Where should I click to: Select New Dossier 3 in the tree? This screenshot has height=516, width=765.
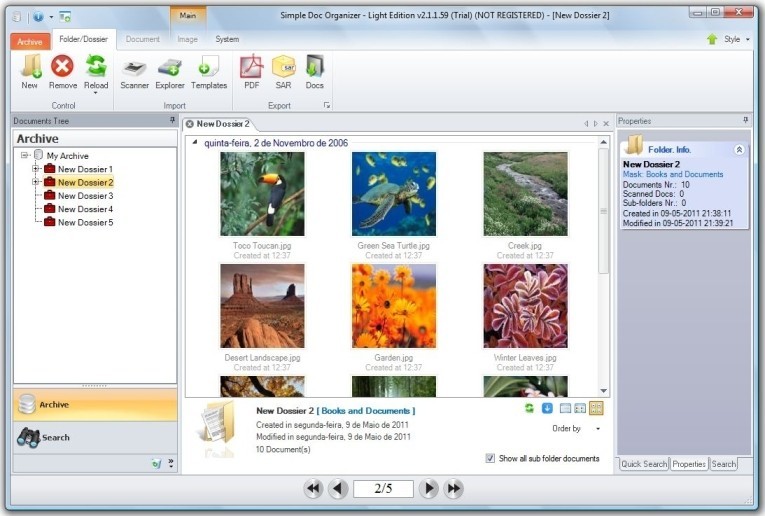coord(85,196)
